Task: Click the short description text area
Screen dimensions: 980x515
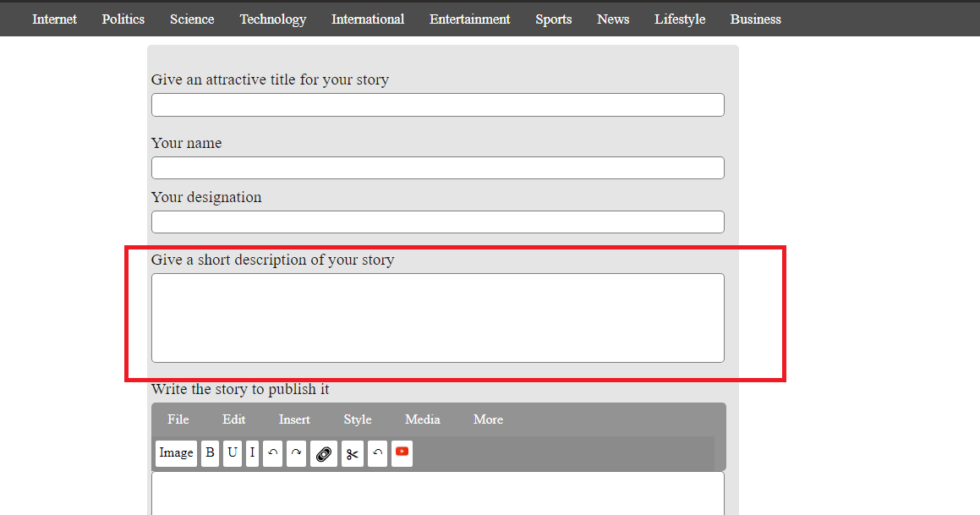Action: pyautogui.click(x=437, y=318)
